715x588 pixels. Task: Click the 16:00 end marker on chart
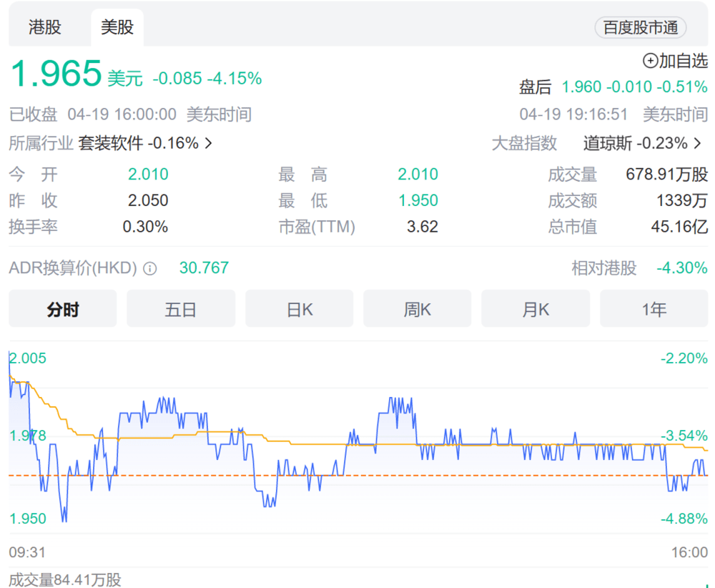(690, 552)
